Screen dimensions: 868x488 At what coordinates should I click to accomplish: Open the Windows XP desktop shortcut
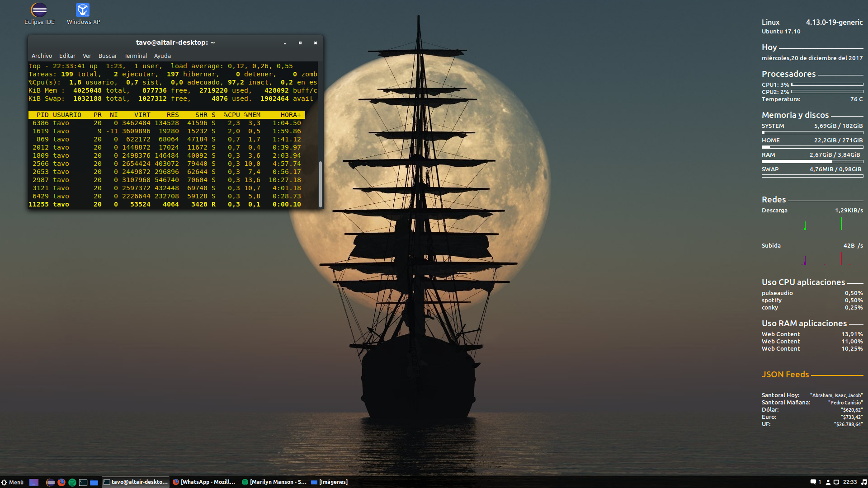[x=83, y=10]
